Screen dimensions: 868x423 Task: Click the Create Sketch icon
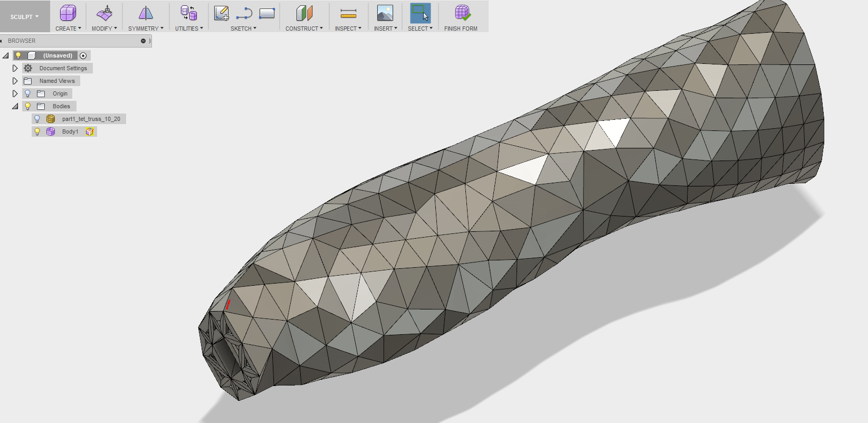click(222, 13)
